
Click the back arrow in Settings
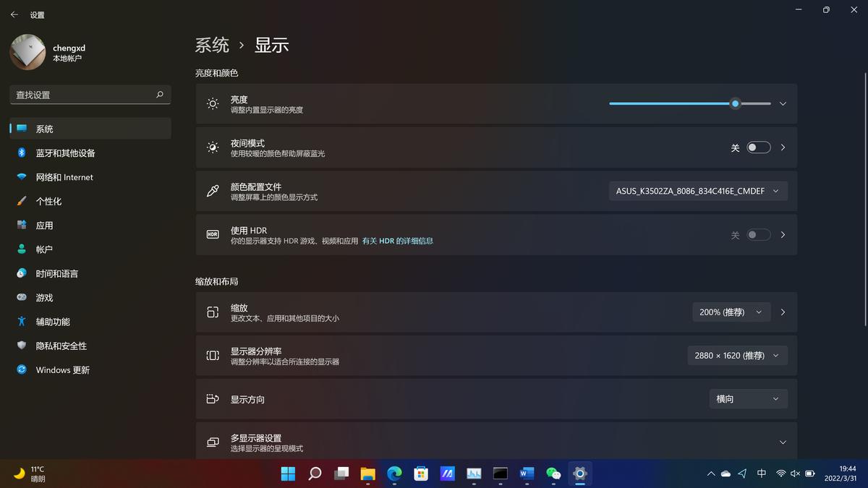click(14, 14)
